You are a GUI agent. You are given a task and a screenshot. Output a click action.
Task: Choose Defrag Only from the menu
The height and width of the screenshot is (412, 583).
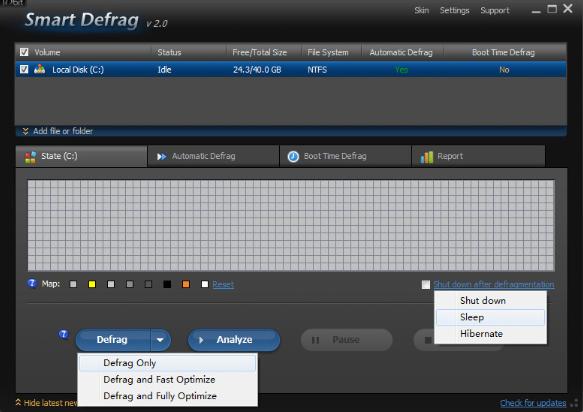[x=167, y=363]
